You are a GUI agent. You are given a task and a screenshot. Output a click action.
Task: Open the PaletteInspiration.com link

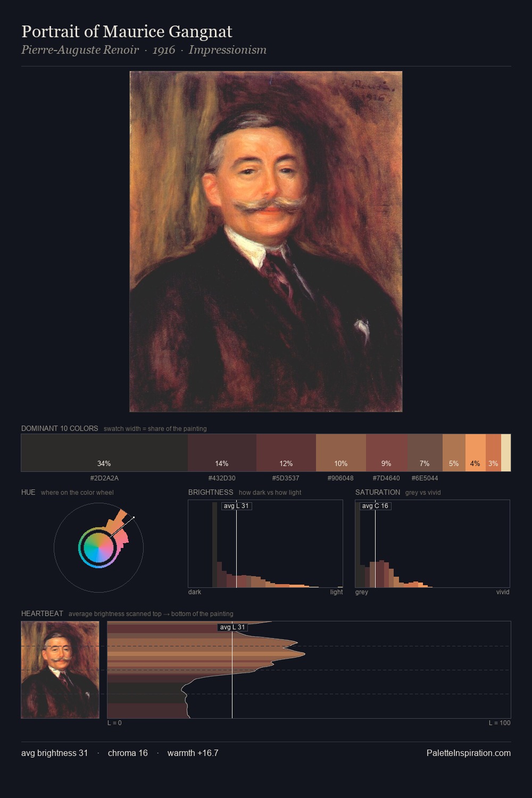pos(469,753)
